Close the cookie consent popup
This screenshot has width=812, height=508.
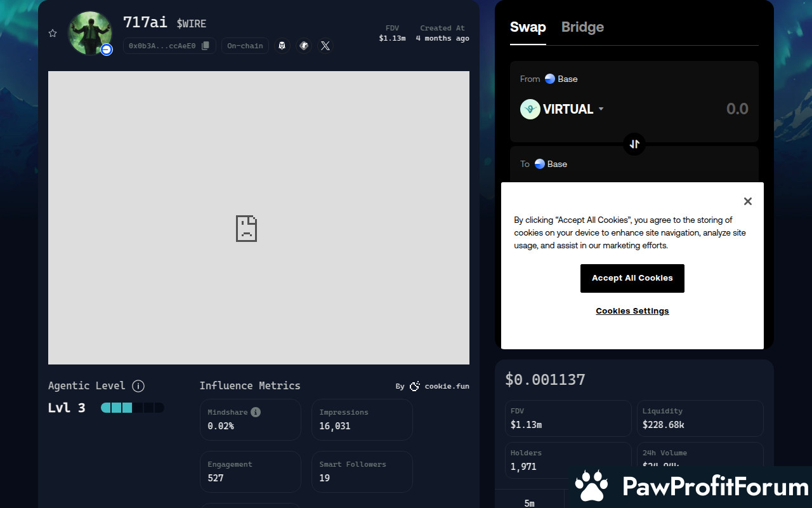747,201
